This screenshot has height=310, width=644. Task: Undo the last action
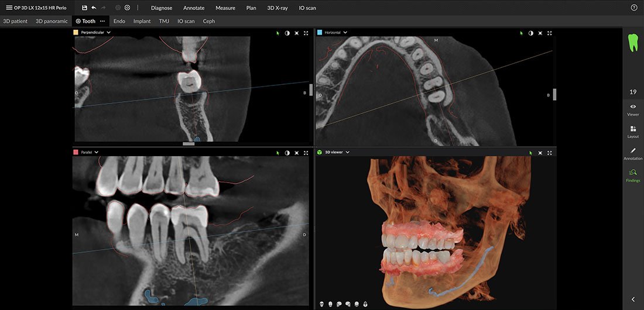[x=94, y=8]
